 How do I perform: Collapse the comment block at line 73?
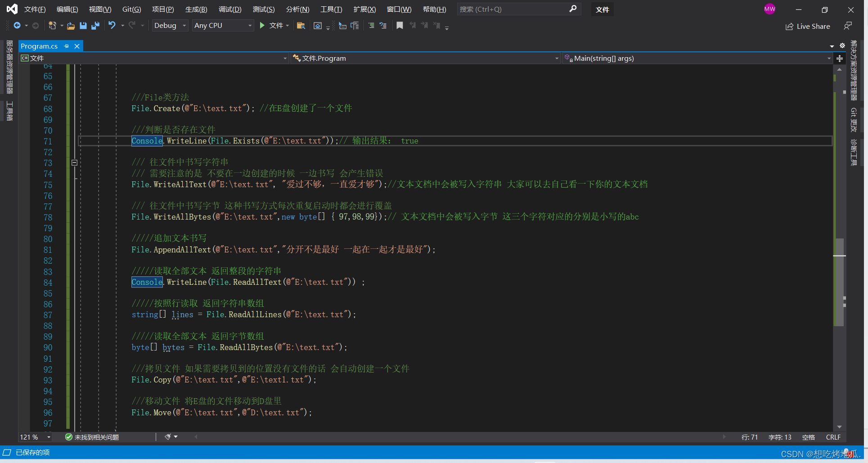(74, 162)
